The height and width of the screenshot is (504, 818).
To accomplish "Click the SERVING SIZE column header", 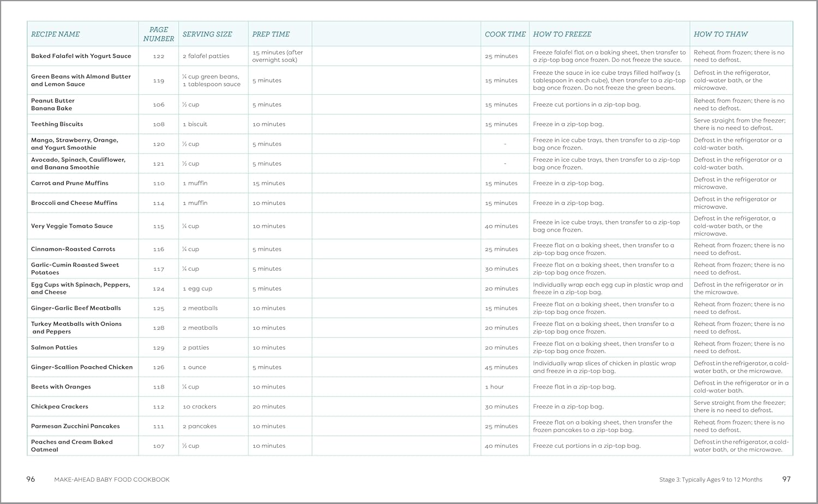I will tap(207, 34).
